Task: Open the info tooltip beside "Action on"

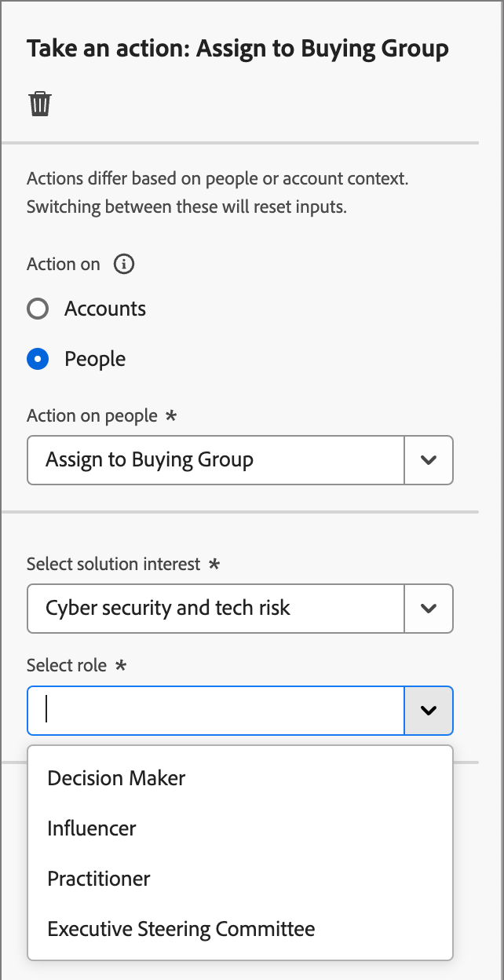Action: click(123, 264)
